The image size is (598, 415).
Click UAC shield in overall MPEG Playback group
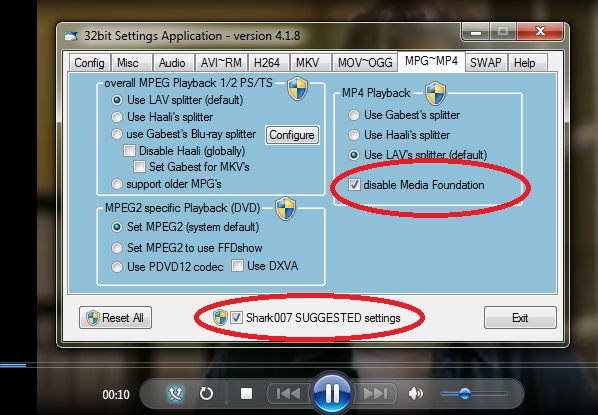[x=297, y=88]
